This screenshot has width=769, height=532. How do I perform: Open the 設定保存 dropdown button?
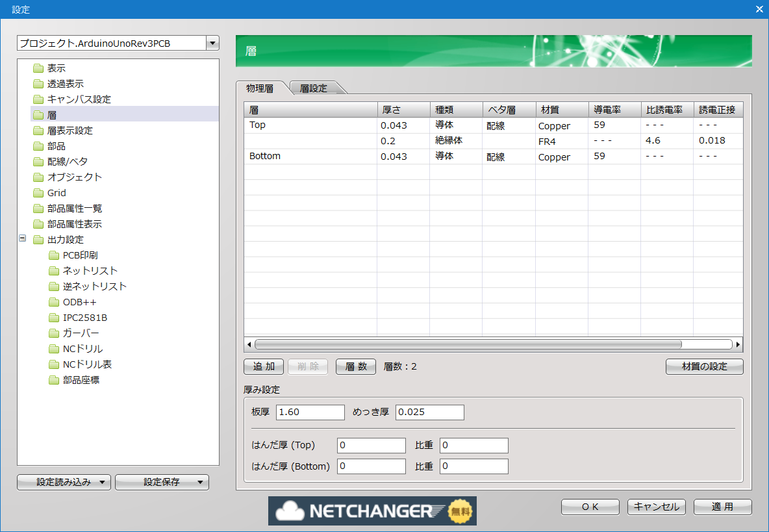tap(162, 482)
